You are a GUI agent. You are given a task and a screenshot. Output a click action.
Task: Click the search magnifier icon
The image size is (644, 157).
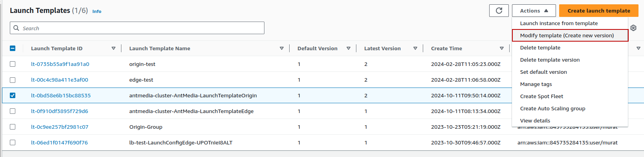coord(16,28)
